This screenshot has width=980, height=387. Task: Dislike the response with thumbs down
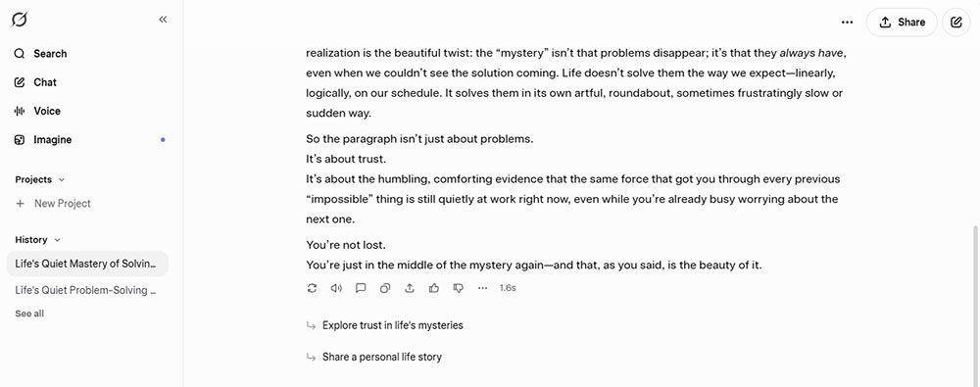pyautogui.click(x=458, y=288)
